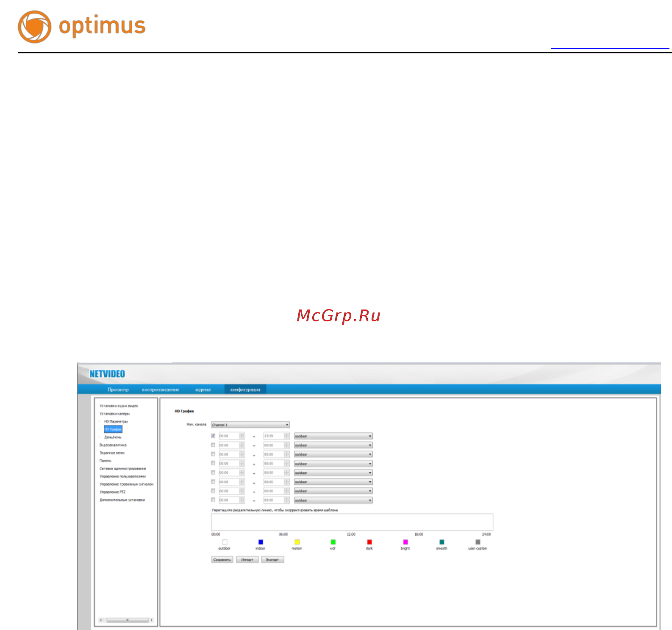Screen dimensions: 672x630
Task: Enable the fourth schedule row checkbox
Action: tap(213, 463)
